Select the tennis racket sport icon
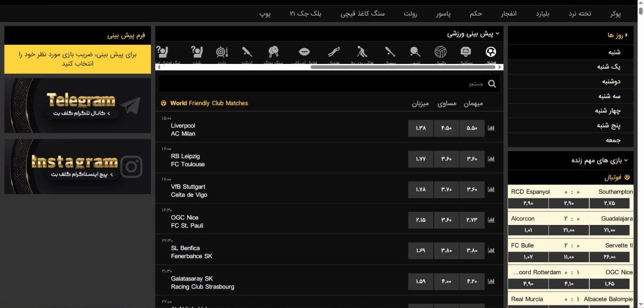Viewport: 644px width, 308px height. click(415, 52)
